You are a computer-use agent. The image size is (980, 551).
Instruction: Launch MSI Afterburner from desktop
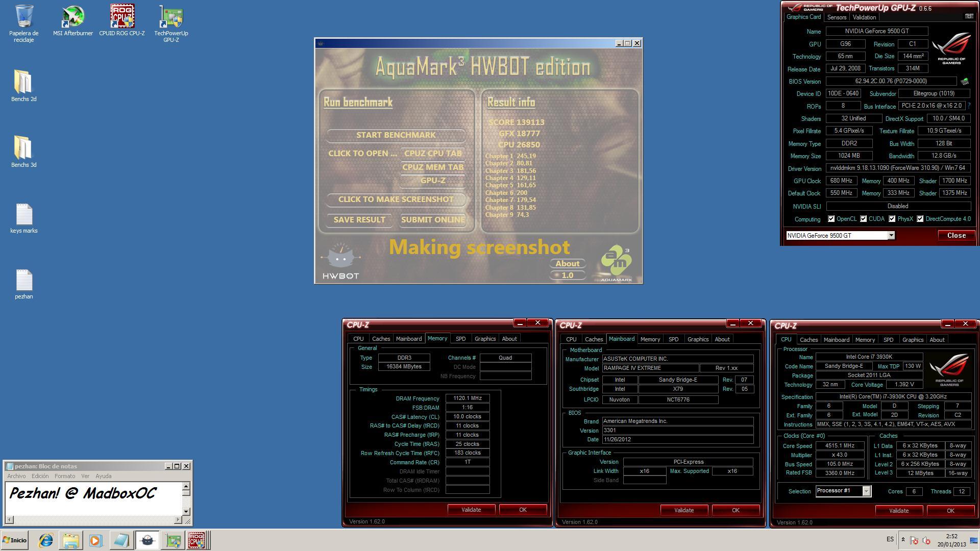pyautogui.click(x=73, y=20)
